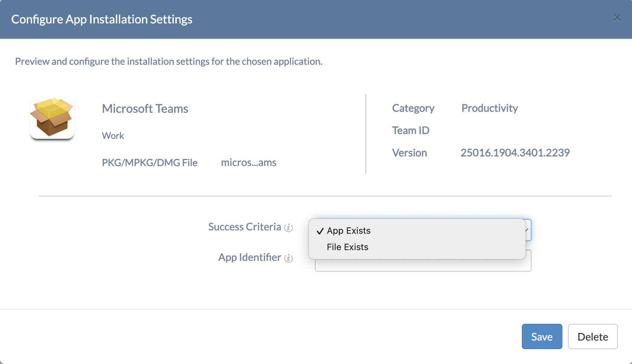Click the info icon next to App Identifier
Screen dimensions: 632x364
288,258
